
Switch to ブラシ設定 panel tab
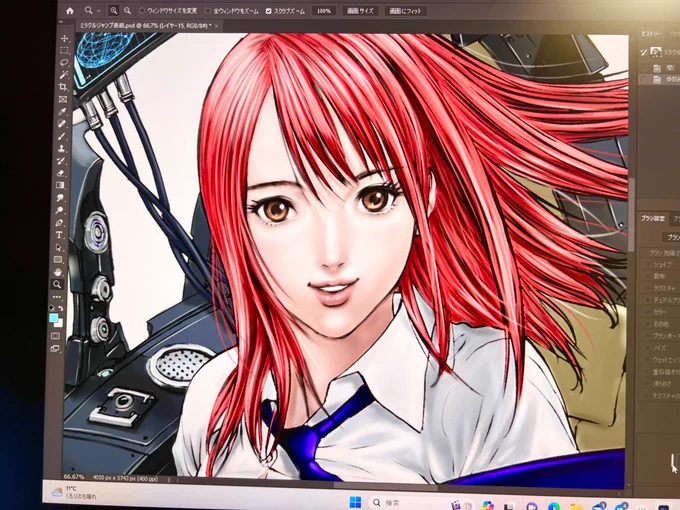tap(653, 218)
